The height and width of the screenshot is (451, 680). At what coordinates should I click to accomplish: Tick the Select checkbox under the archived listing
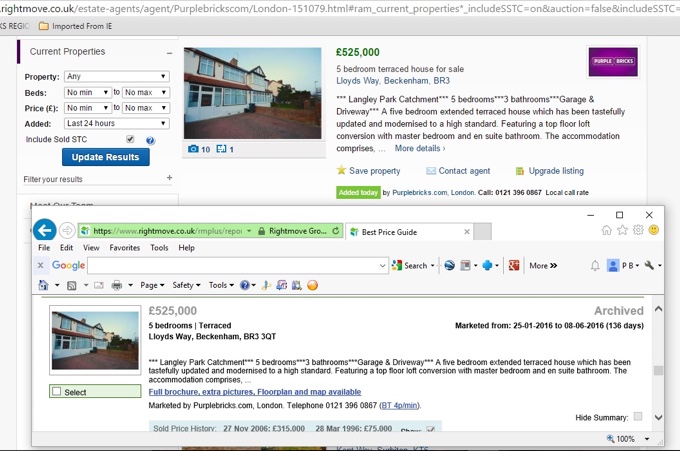56,392
